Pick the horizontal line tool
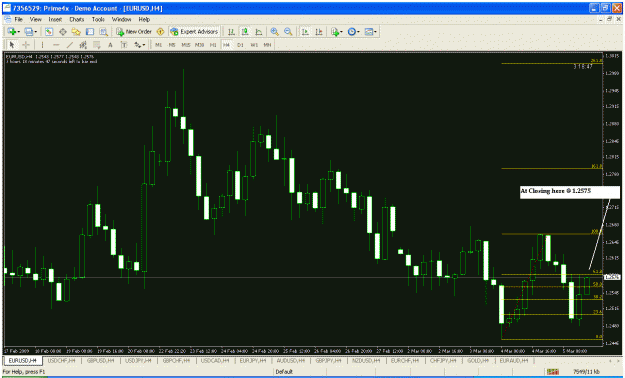625x378 pixels. (x=56, y=45)
